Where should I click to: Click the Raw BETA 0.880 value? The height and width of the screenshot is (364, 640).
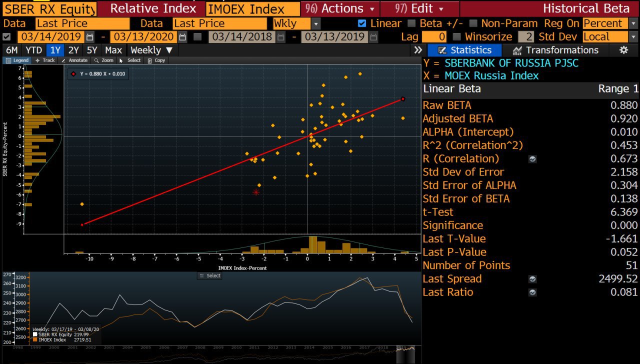click(624, 105)
